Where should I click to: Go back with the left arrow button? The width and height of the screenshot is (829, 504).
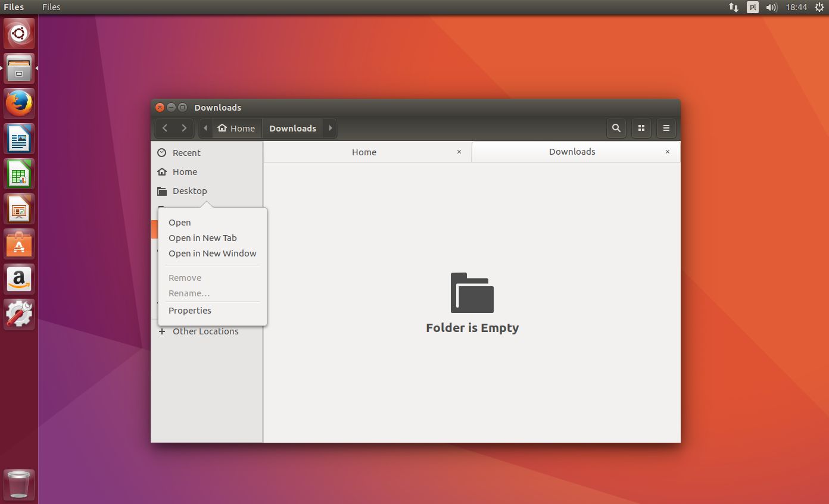pyautogui.click(x=165, y=128)
